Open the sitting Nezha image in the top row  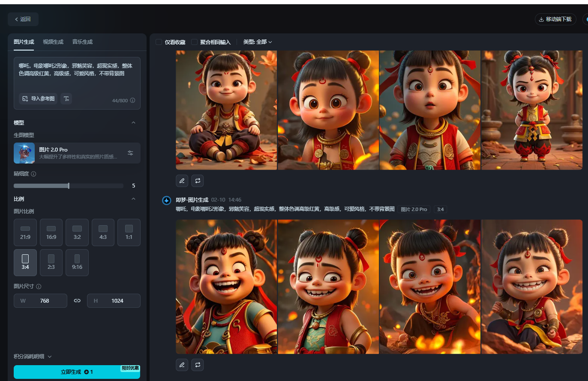pos(226,110)
